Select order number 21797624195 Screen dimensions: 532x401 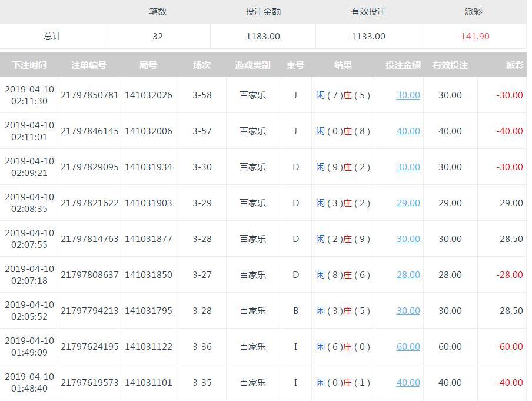(89, 347)
